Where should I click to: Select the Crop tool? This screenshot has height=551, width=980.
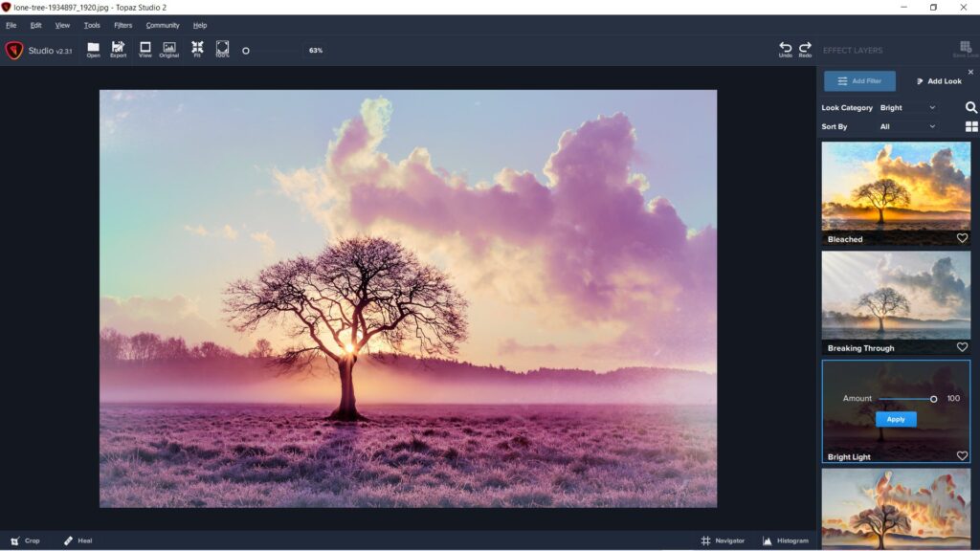tap(25, 540)
